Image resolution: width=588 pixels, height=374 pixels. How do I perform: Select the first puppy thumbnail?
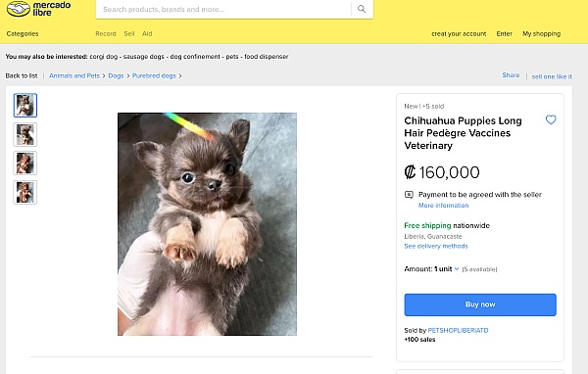pyautogui.click(x=25, y=106)
